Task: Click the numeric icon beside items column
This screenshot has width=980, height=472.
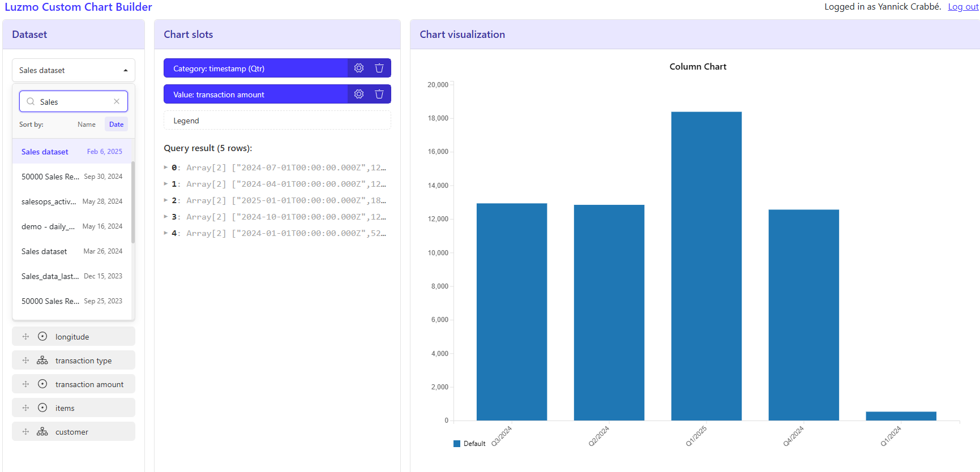Action: 42,408
